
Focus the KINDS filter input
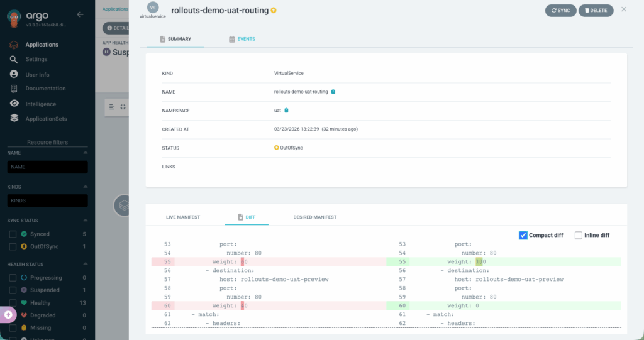tap(47, 201)
